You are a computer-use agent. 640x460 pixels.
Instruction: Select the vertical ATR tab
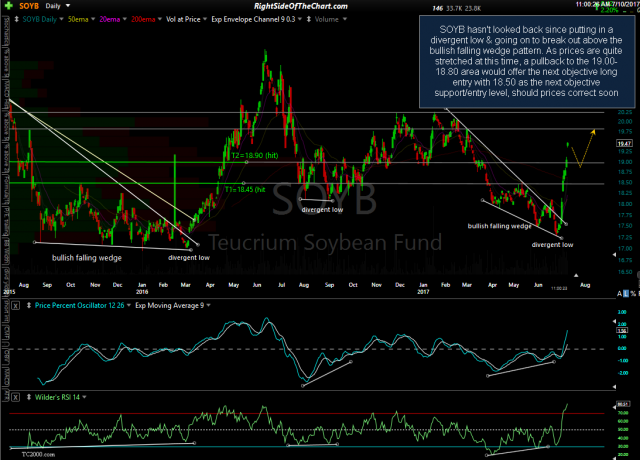coord(6,395)
